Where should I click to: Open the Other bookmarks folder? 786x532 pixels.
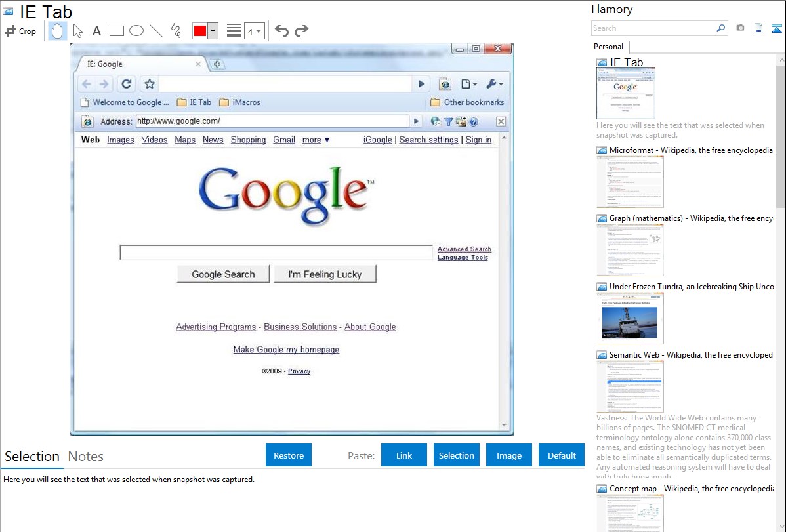(x=467, y=102)
